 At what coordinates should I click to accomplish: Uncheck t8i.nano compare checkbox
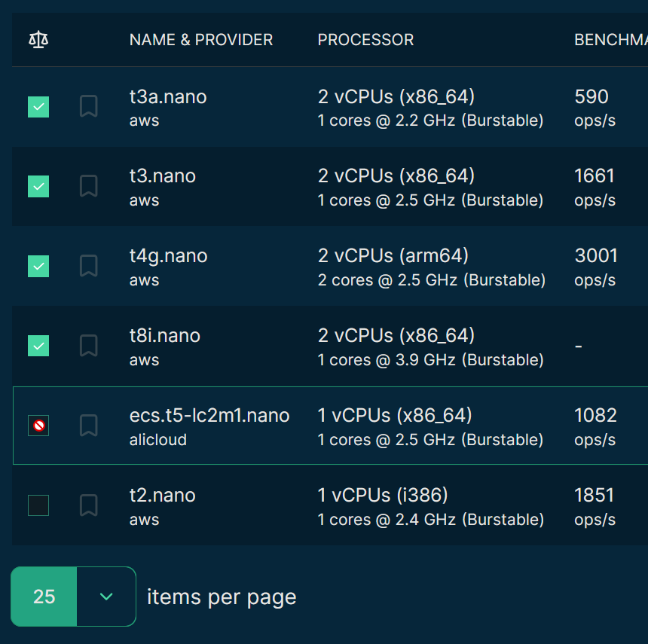38,346
